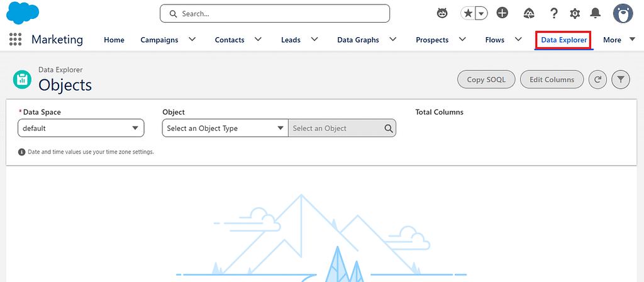
Task: Open the Campaigns tab
Action: tap(159, 40)
